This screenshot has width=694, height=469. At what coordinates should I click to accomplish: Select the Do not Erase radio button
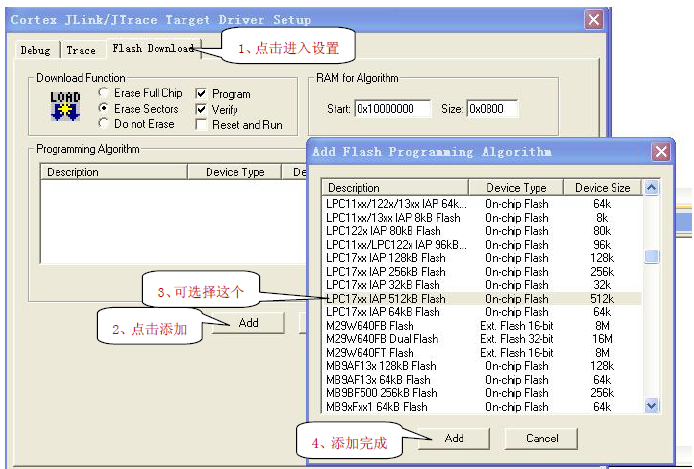click(x=104, y=123)
